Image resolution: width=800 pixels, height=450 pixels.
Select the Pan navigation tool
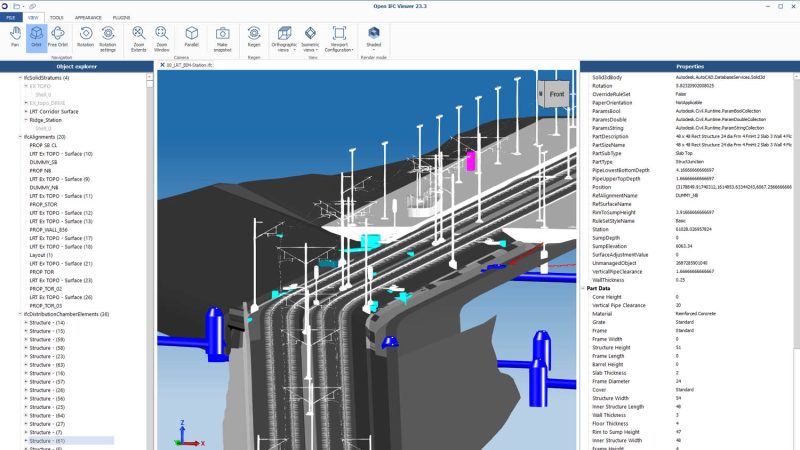pos(14,37)
